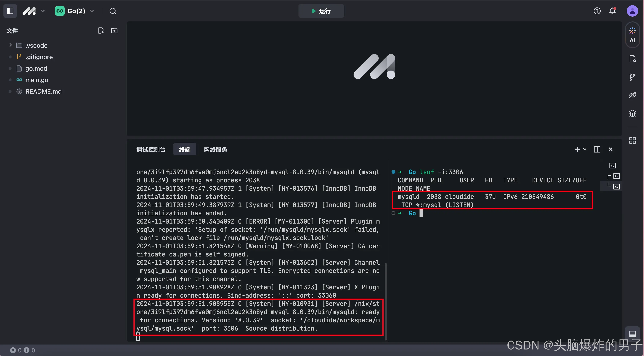644x356 pixels.
Task: Open the debug bug icon panel
Action: pos(632,113)
